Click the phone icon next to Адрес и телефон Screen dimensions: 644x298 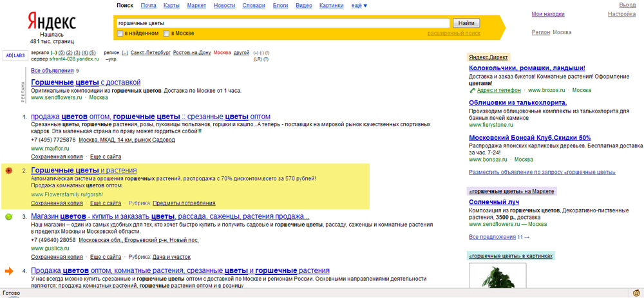coord(472,90)
